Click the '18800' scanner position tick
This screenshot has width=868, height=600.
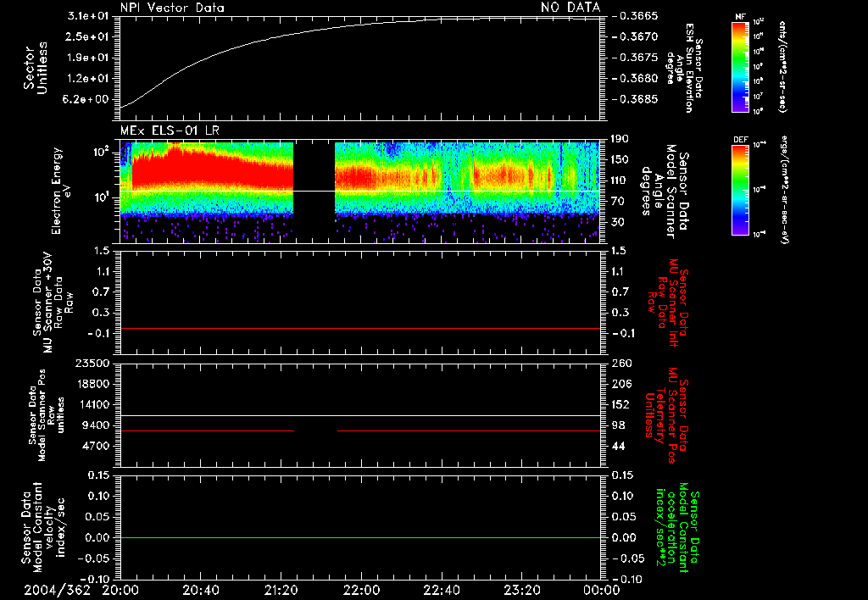[92, 384]
